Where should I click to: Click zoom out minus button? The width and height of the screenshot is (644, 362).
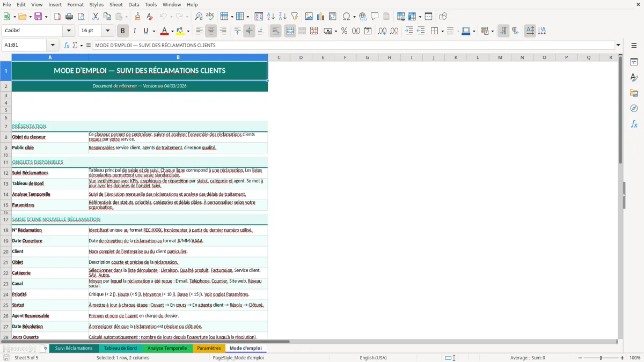(579, 358)
